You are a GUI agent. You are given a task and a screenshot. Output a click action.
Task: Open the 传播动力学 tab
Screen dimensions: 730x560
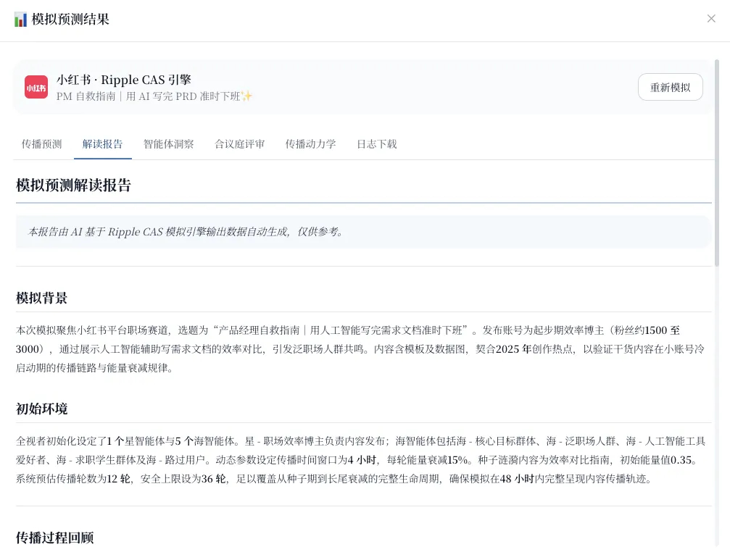(x=310, y=144)
